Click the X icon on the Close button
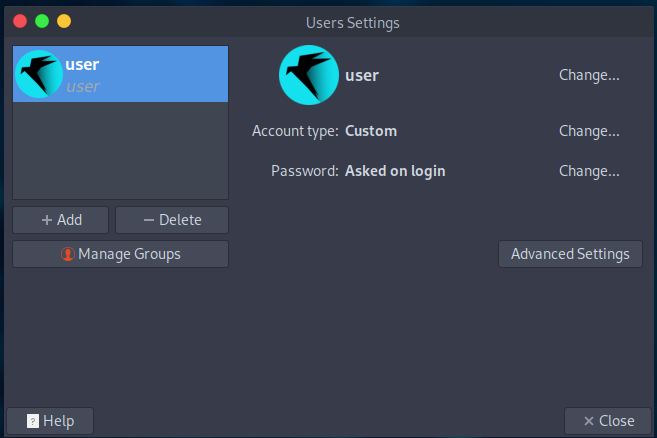657x438 pixels. tap(589, 421)
